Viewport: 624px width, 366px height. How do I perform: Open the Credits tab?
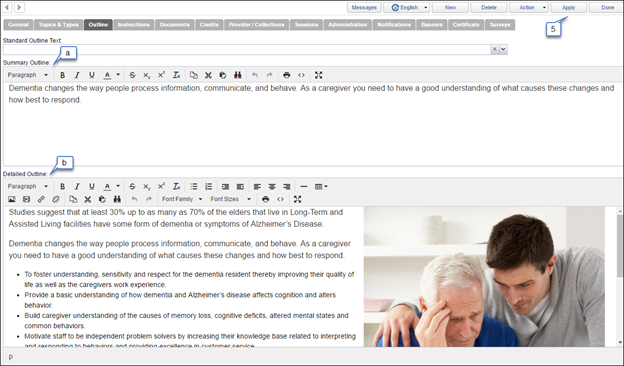[209, 25]
